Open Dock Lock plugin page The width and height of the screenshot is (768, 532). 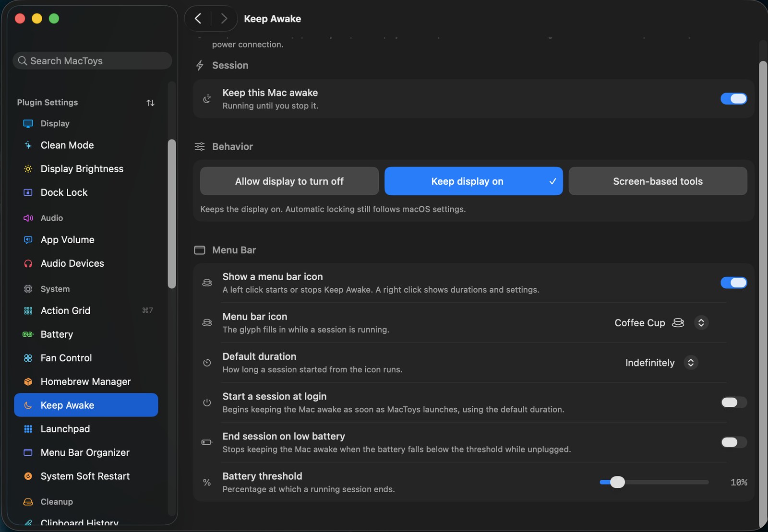point(86,192)
